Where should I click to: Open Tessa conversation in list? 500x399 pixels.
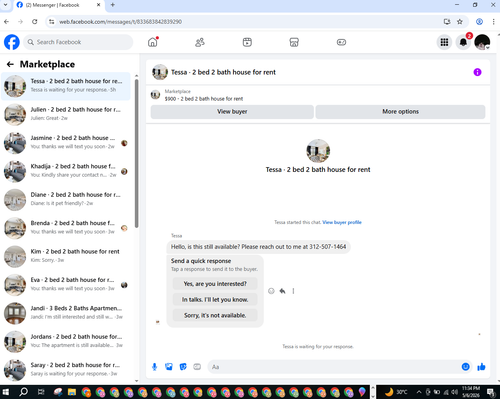[x=66, y=86]
